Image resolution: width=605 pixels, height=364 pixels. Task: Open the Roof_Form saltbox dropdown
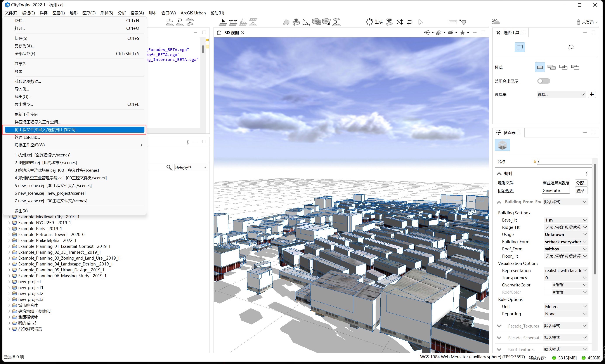pos(565,249)
